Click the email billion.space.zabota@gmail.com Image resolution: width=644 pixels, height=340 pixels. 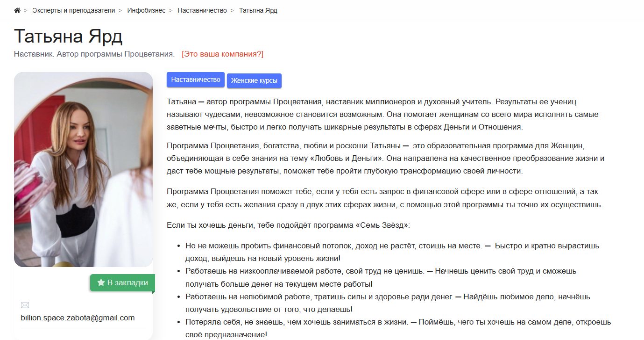[x=77, y=318]
